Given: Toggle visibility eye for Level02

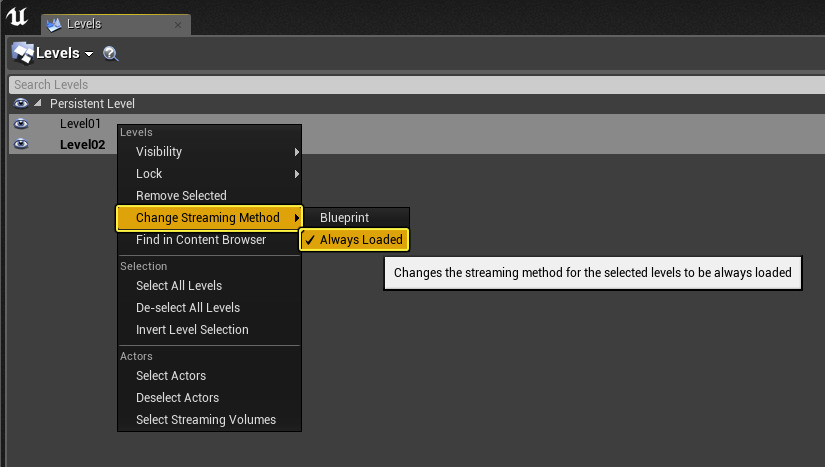Looking at the screenshot, I should pyautogui.click(x=21, y=144).
